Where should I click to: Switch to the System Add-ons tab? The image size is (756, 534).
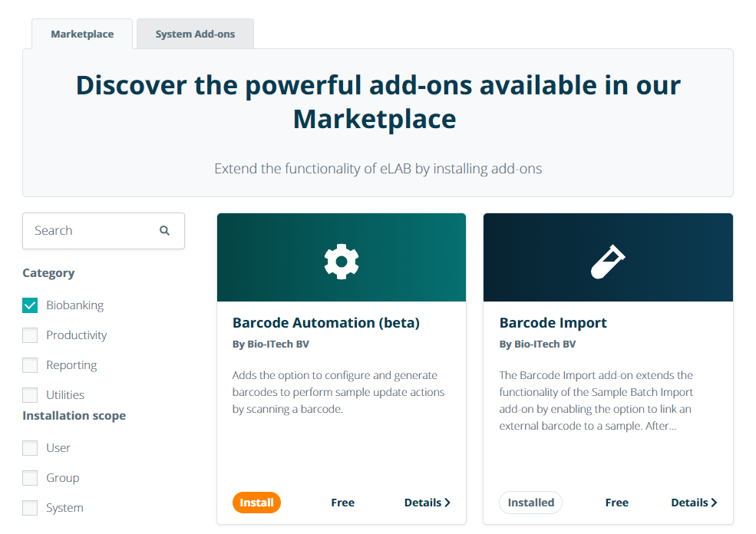pyautogui.click(x=195, y=35)
